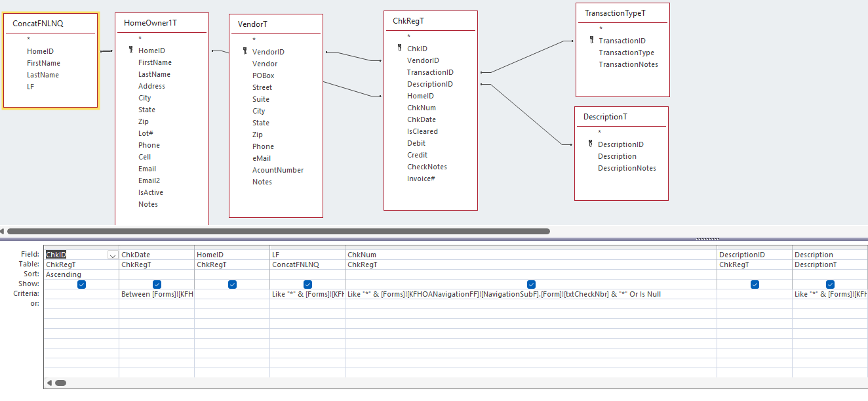This screenshot has width=868, height=401.
Task: Click the TransactionID primary key icon
Action: tap(591, 41)
